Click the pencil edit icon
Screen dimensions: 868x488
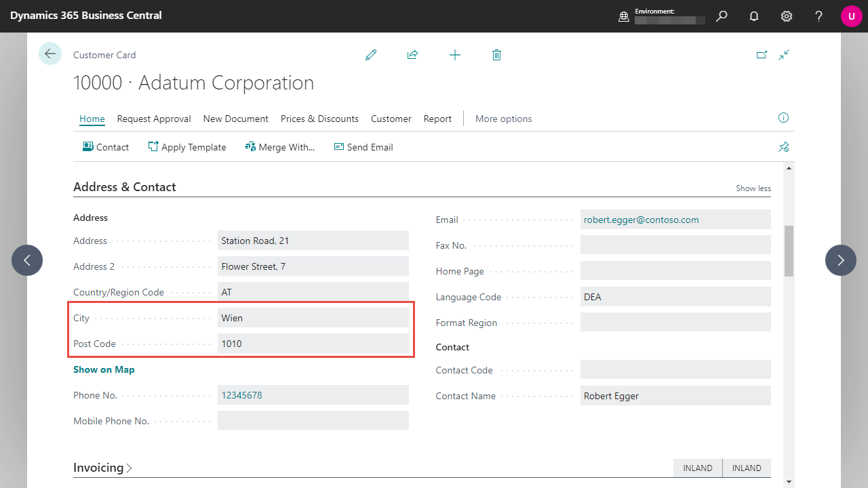point(371,55)
